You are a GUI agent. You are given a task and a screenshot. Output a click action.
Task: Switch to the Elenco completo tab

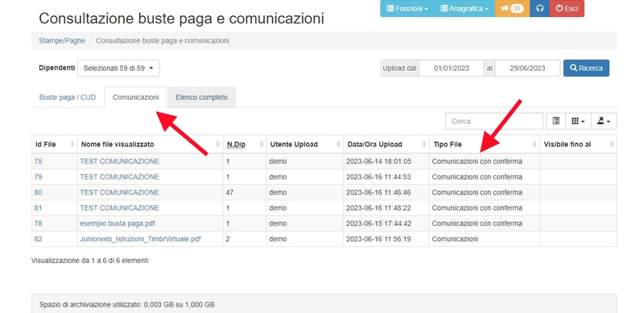click(202, 97)
